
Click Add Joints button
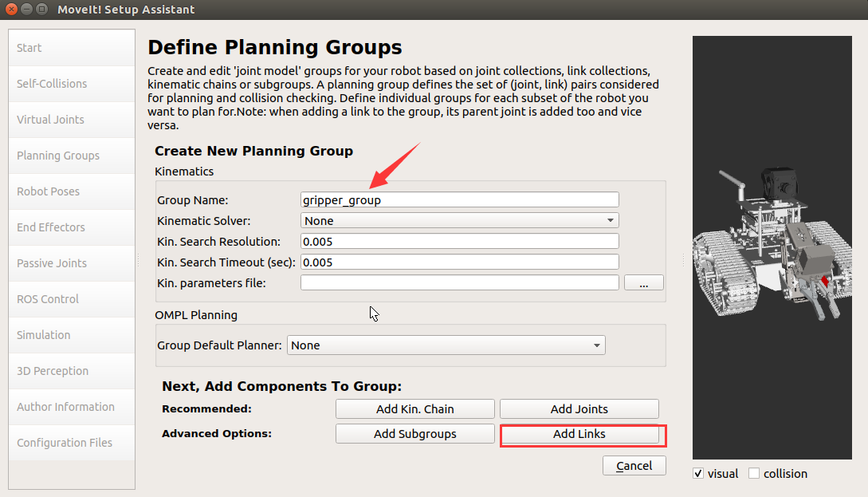[x=579, y=409]
